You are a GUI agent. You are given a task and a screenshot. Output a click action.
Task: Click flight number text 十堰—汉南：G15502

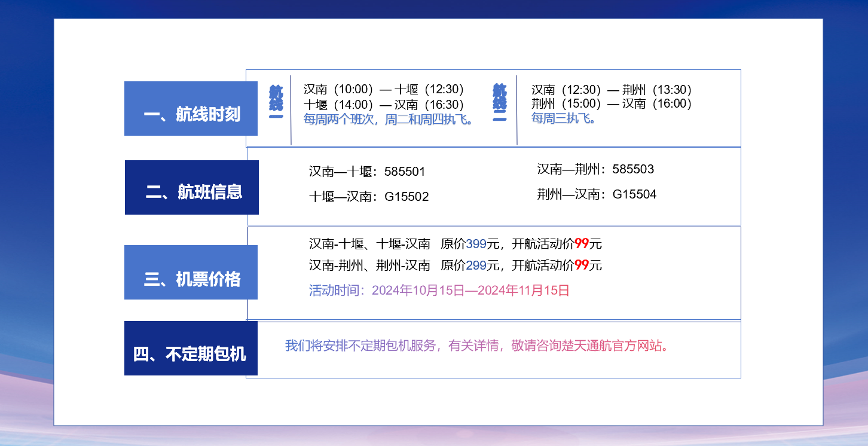click(369, 197)
